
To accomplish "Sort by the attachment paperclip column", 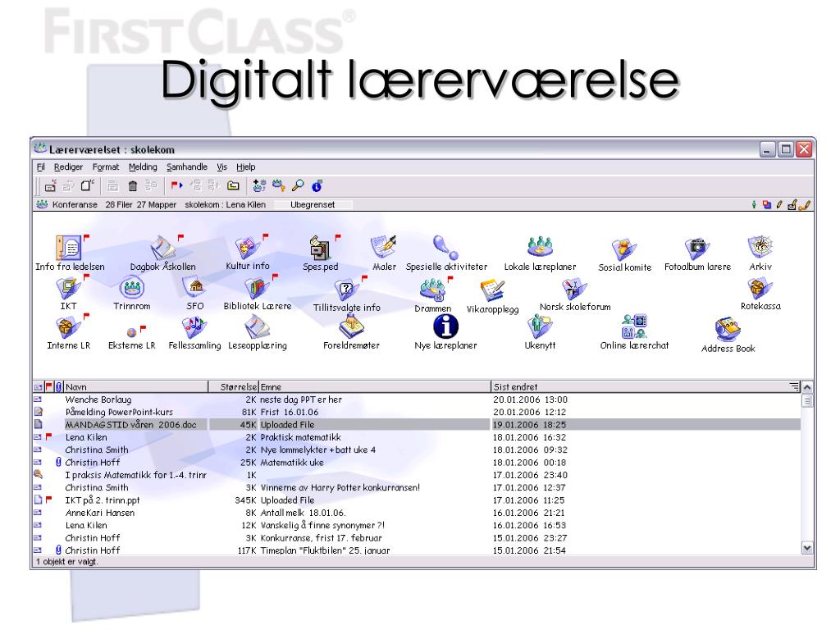I will (58, 386).
